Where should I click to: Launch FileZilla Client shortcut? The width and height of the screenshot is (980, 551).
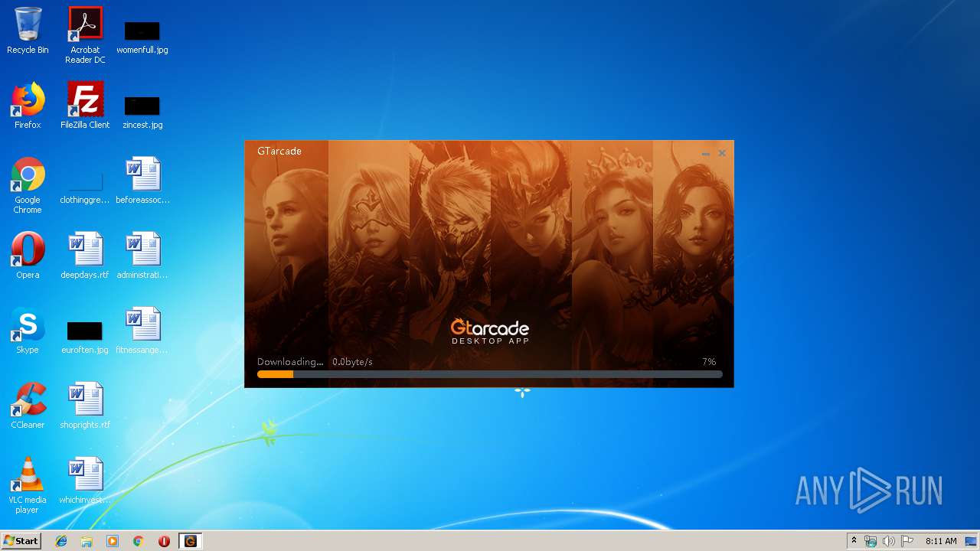click(x=85, y=106)
